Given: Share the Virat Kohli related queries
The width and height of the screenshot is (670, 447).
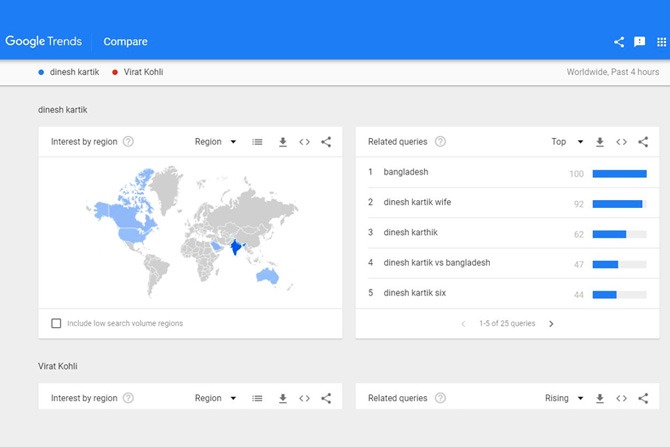Looking at the screenshot, I should [643, 398].
